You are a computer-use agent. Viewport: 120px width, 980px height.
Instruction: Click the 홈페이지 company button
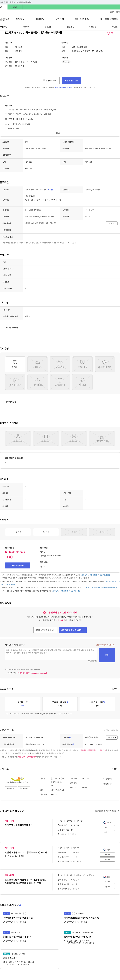coord(107,779)
